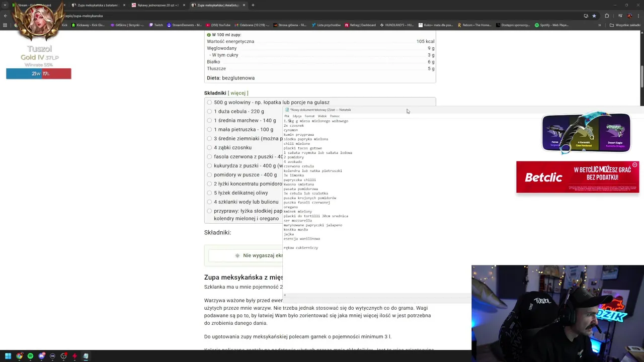Click Notatnik title bar document icon
644x362 pixels.
287,110
